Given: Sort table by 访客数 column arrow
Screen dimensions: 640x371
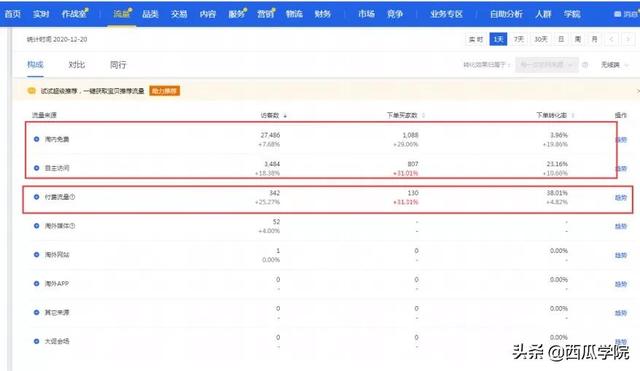Looking at the screenshot, I should click(285, 116).
